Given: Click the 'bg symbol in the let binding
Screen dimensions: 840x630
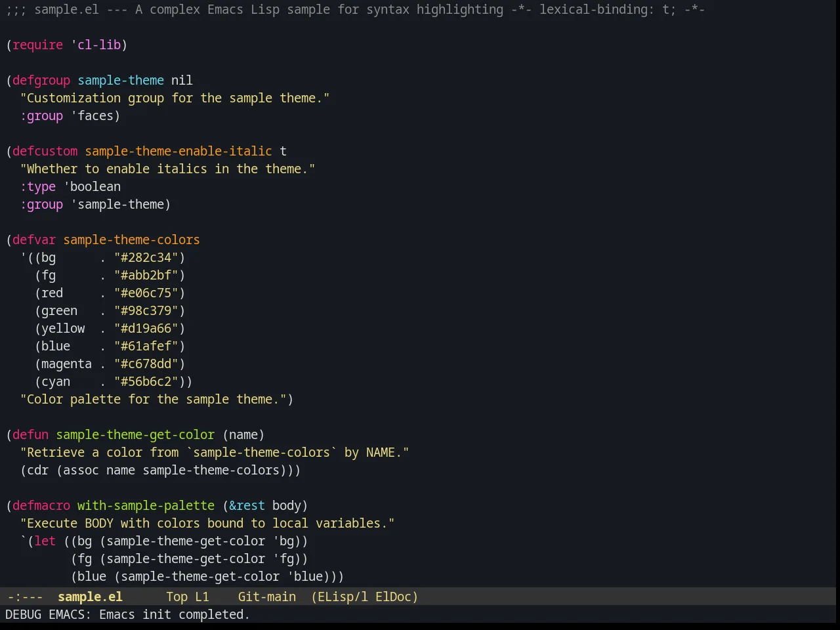Looking at the screenshot, I should point(283,541).
